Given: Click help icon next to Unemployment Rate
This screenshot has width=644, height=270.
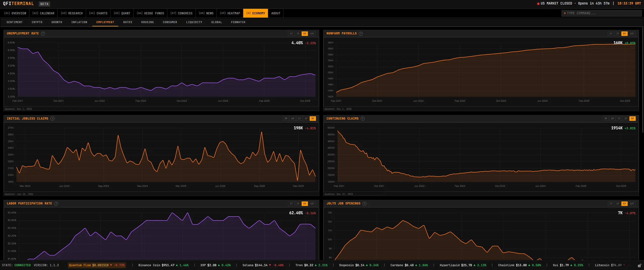Looking at the screenshot, I should tap(43, 34).
